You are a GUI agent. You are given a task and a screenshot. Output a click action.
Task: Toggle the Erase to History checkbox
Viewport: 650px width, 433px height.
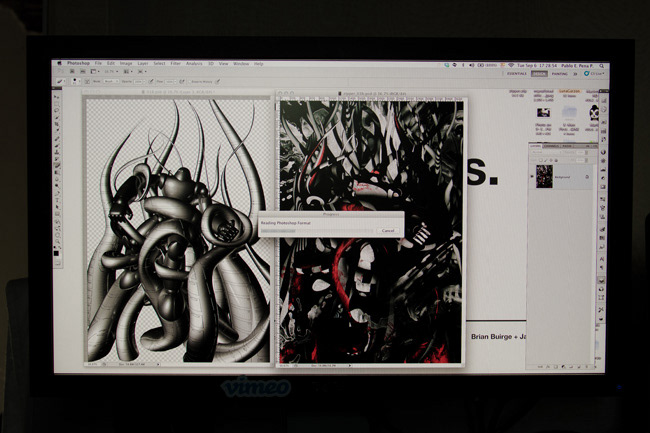(189, 81)
